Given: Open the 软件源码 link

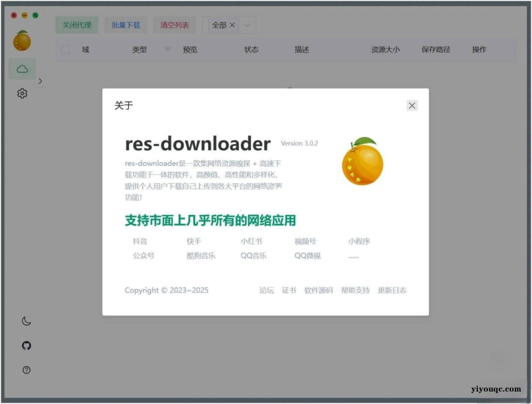Looking at the screenshot, I should click(318, 290).
